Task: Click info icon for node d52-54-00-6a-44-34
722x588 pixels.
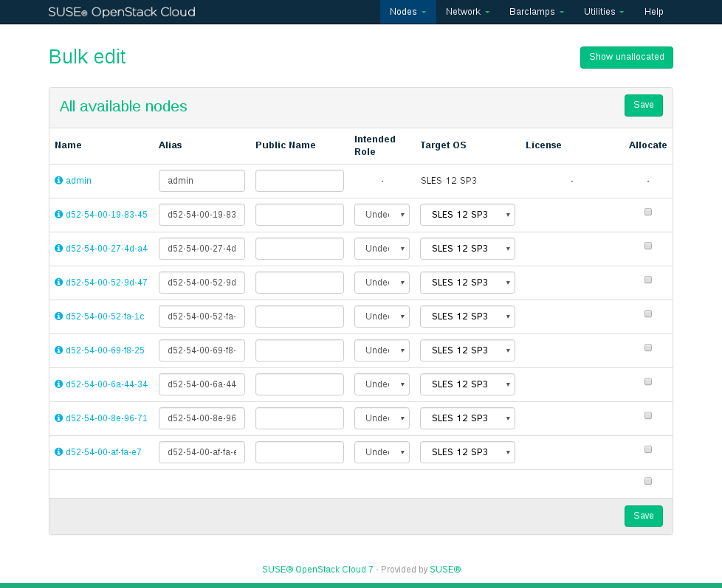Action: pos(59,384)
